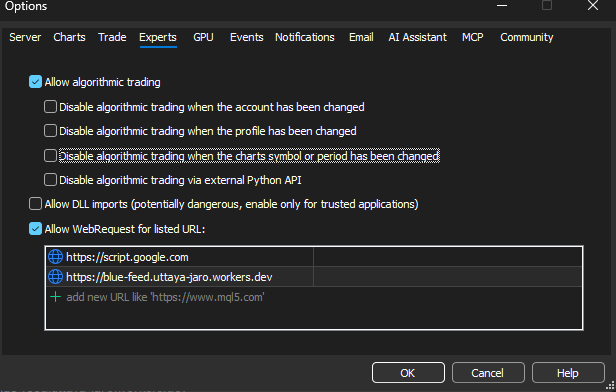Open Help for the options dialog
The height and width of the screenshot is (392, 616).
568,372
